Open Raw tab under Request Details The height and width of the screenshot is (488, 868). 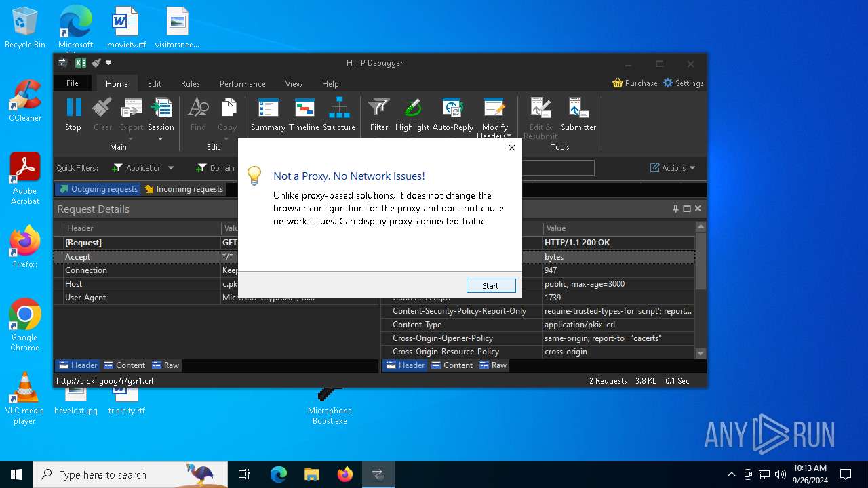tap(165, 365)
